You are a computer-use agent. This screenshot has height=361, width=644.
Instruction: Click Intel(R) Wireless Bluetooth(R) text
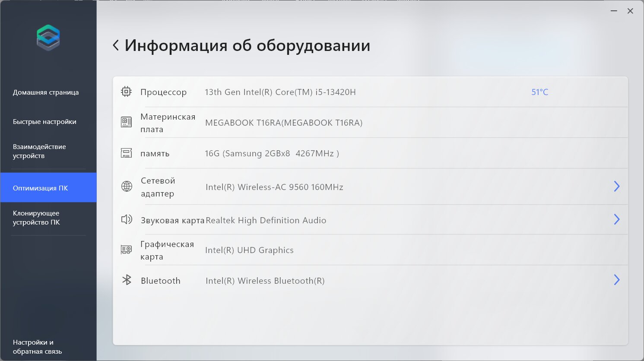tap(265, 281)
